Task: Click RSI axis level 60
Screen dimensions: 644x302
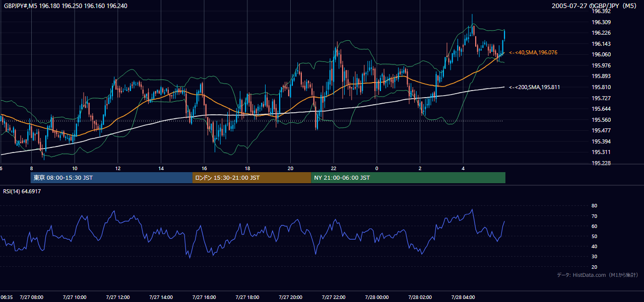Action: [594, 226]
